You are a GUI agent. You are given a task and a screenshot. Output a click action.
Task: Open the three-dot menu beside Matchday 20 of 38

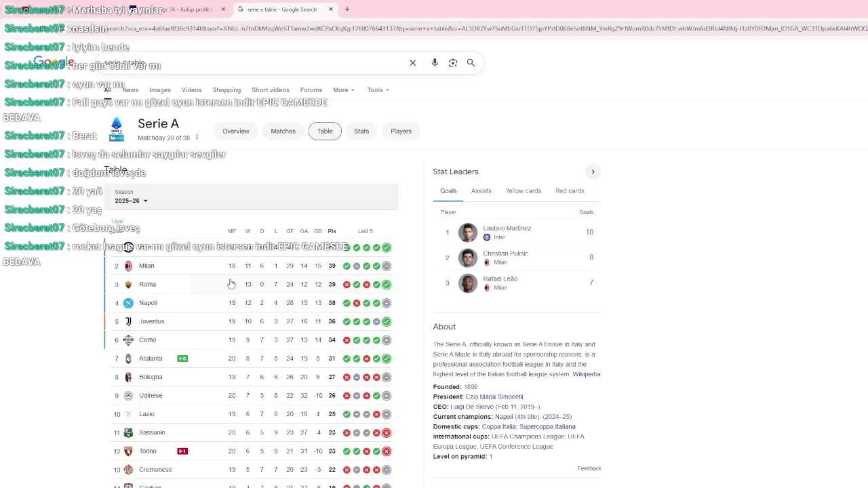tap(197, 138)
